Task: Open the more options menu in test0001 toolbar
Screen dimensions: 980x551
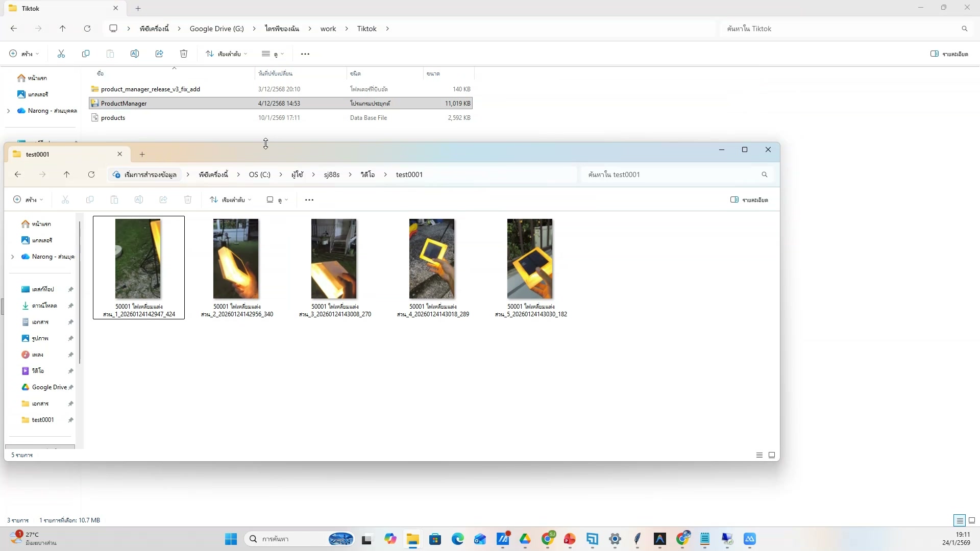Action: (x=309, y=200)
